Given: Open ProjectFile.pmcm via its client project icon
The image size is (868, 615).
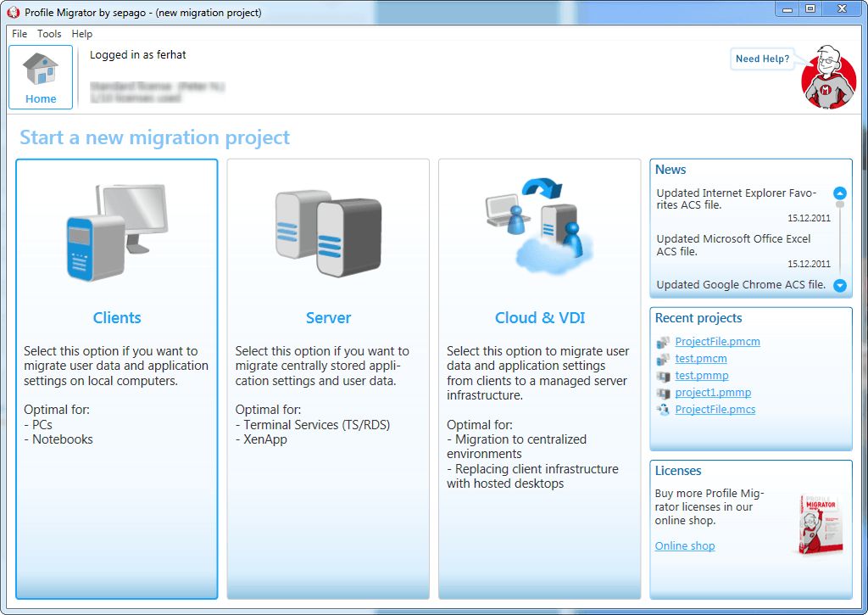Looking at the screenshot, I should 664,342.
